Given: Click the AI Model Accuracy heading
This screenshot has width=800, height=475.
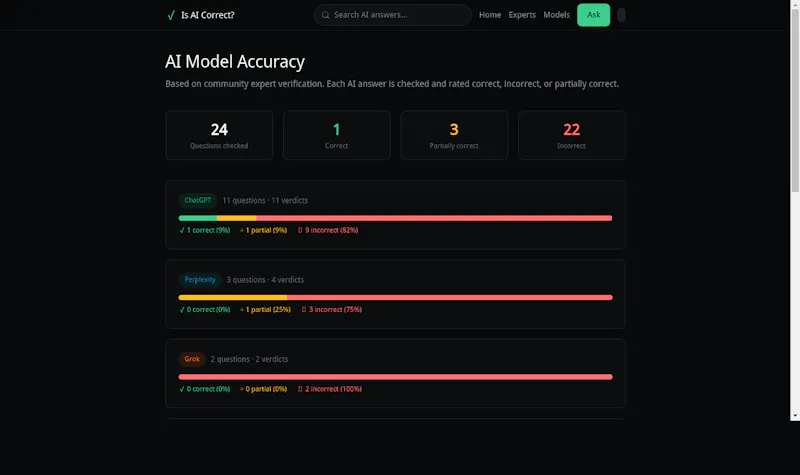Looking at the screenshot, I should pyautogui.click(x=235, y=62).
